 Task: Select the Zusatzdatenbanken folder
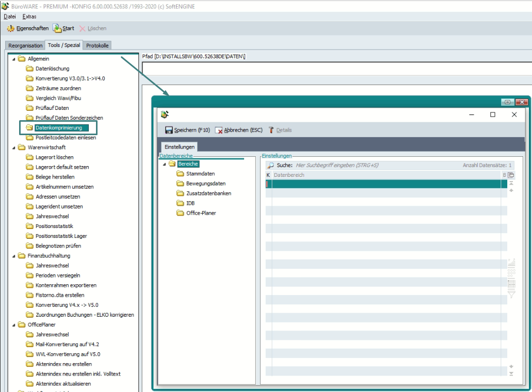(x=208, y=193)
